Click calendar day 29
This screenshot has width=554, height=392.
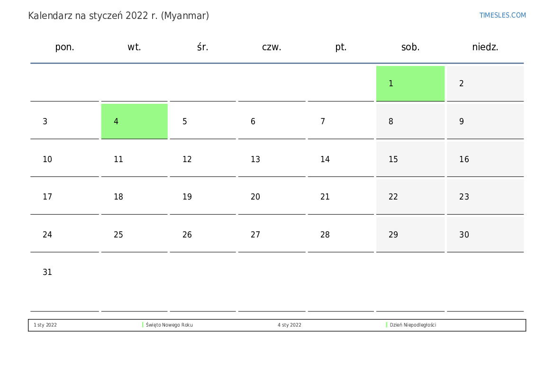410,235
